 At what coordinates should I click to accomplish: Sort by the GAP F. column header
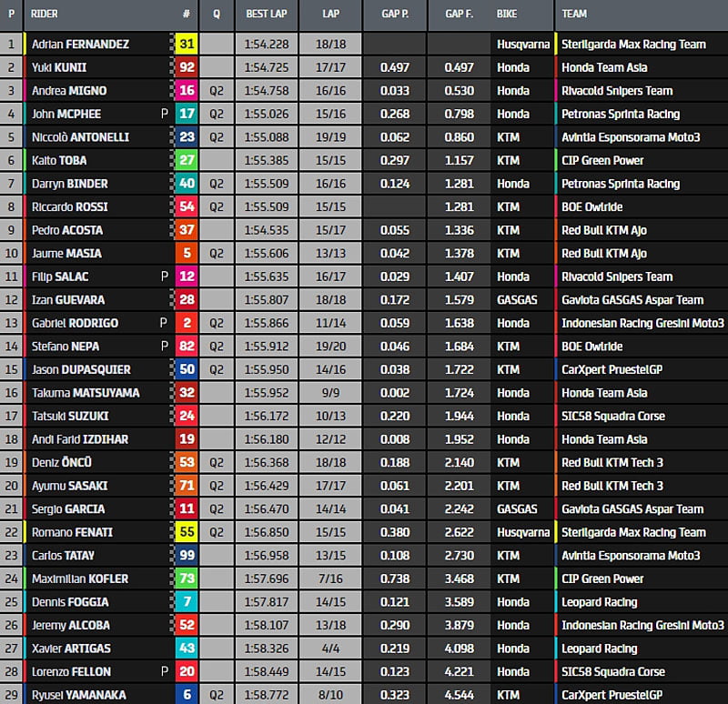click(x=459, y=15)
